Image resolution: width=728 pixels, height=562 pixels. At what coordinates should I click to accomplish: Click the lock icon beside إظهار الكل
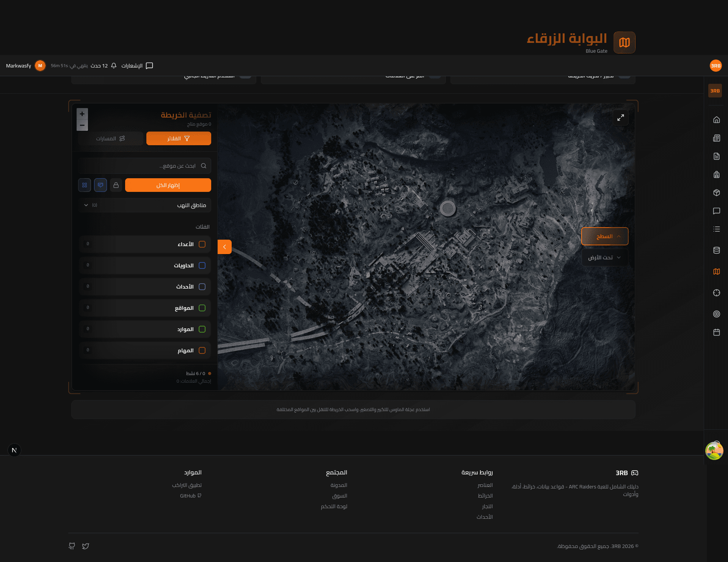pyautogui.click(x=116, y=185)
